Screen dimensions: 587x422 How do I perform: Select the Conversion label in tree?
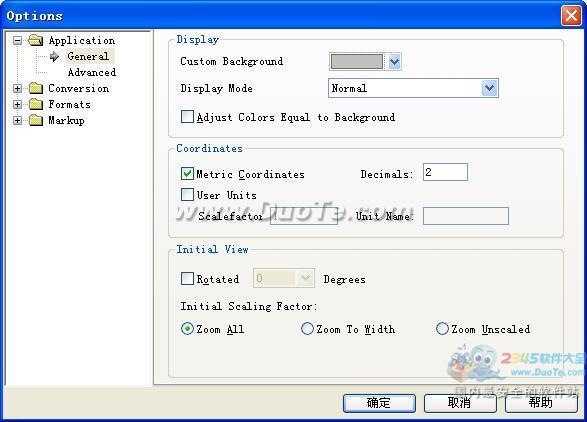pyautogui.click(x=79, y=88)
